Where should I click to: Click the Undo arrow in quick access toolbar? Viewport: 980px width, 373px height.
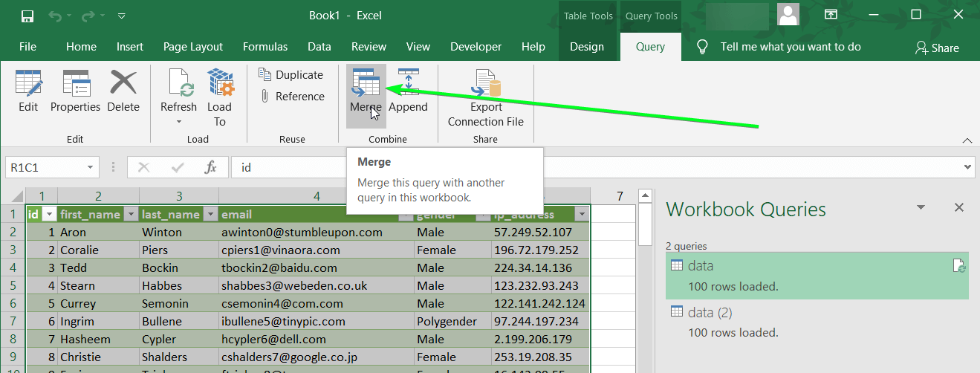click(56, 16)
